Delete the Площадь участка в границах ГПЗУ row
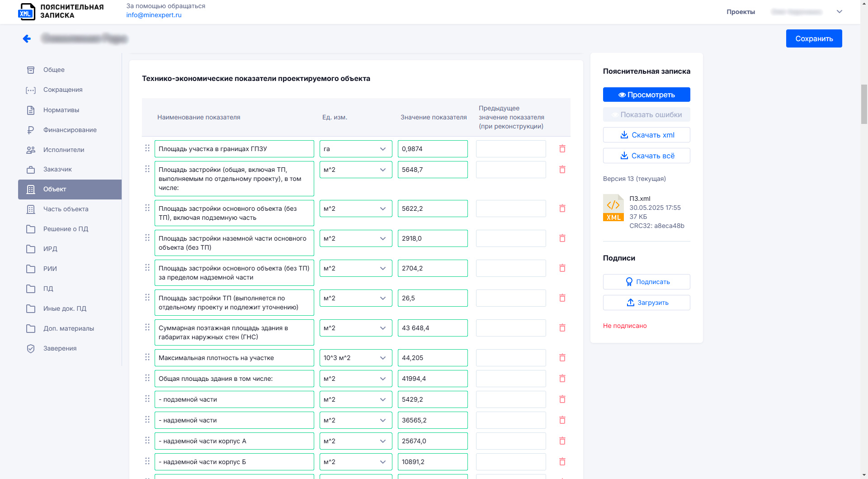 (562, 149)
